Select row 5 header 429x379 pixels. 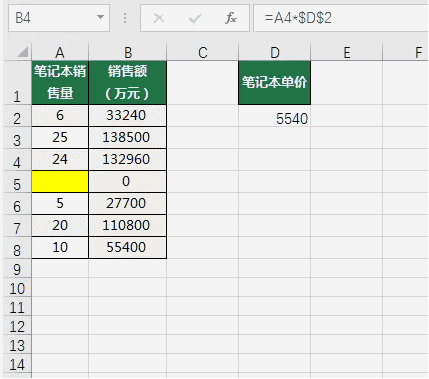point(17,182)
